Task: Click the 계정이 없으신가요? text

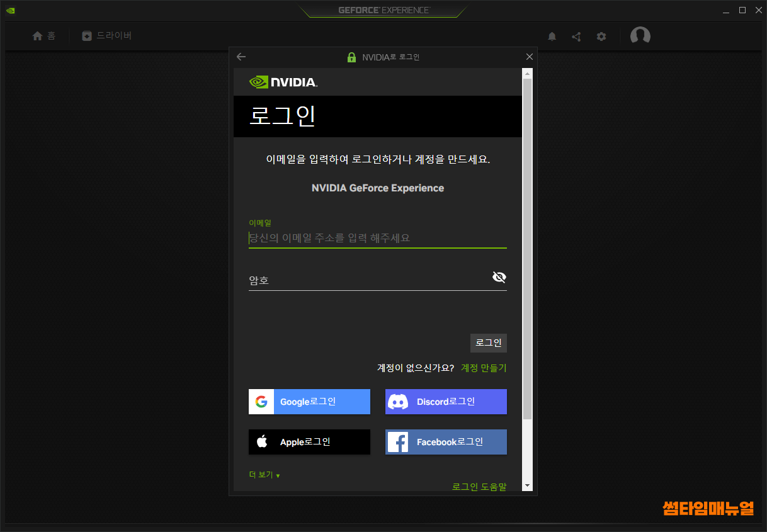Action: coord(416,368)
